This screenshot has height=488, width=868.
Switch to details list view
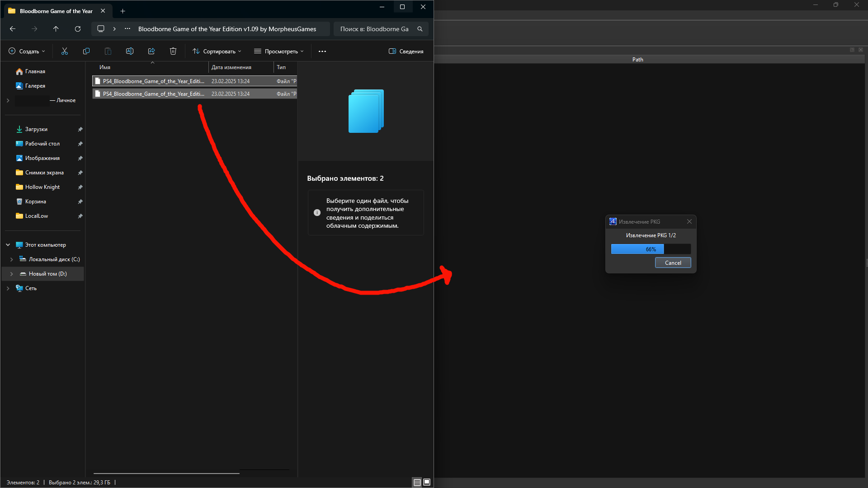417,482
